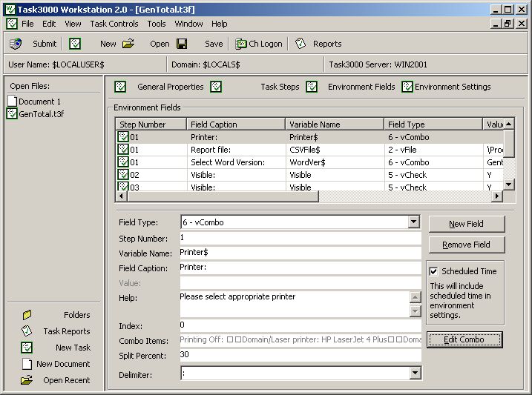Expand the Field Type dropdown
Viewport: 532px width, 395px height.
413,222
